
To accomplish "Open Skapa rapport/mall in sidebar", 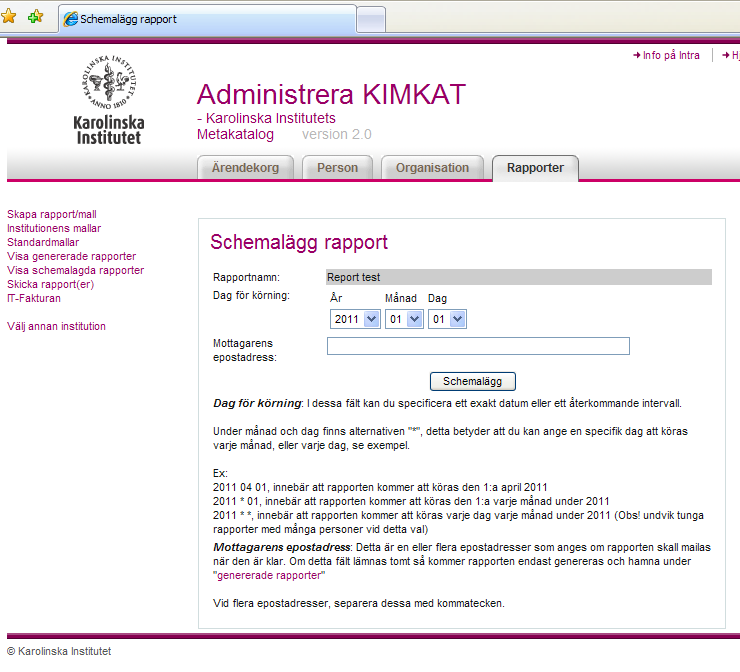I will tap(52, 214).
